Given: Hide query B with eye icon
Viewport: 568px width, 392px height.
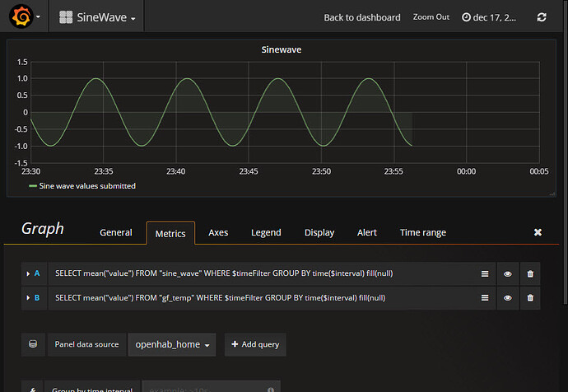Looking at the screenshot, I should (508, 297).
